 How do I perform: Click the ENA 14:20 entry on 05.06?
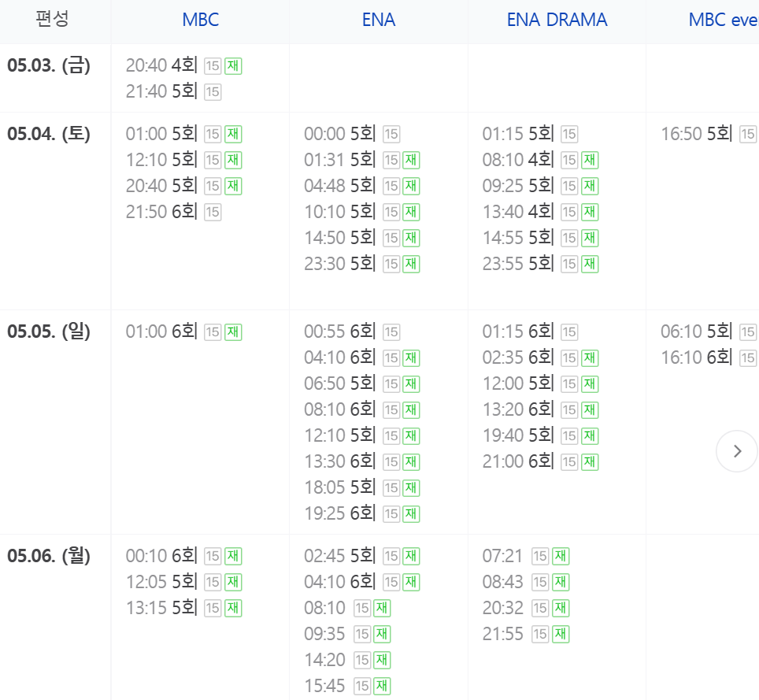click(347, 660)
